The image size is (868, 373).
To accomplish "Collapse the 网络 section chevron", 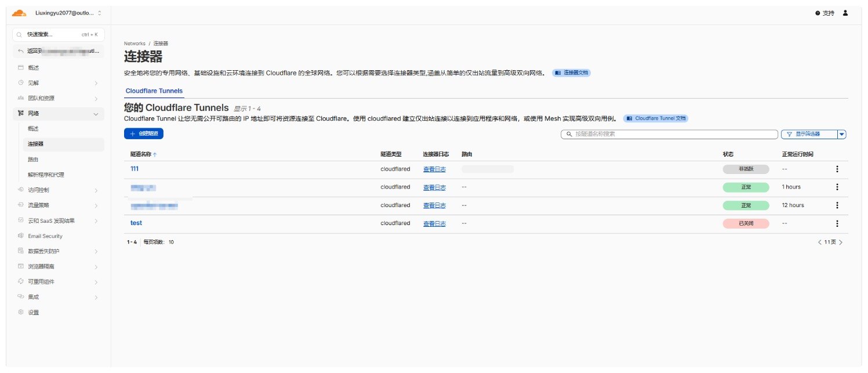I will tap(96, 114).
